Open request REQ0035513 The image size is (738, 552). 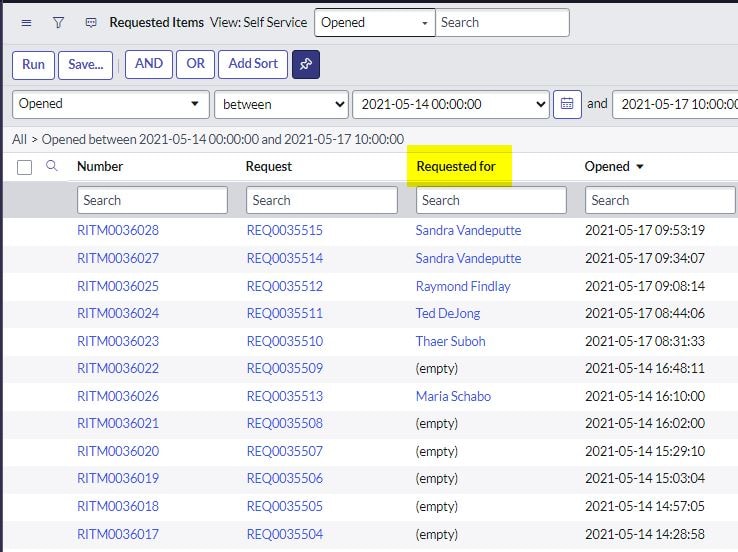[x=285, y=396]
